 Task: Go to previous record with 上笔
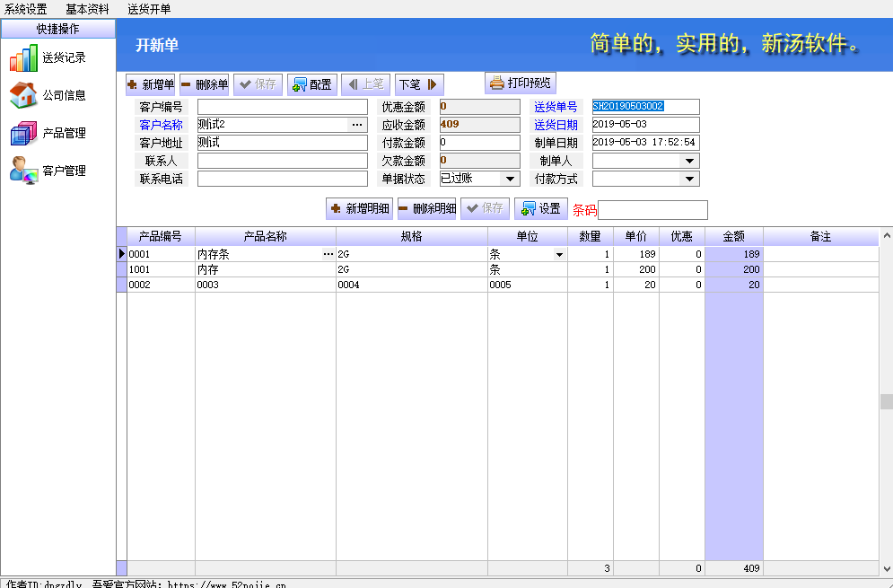(x=365, y=84)
